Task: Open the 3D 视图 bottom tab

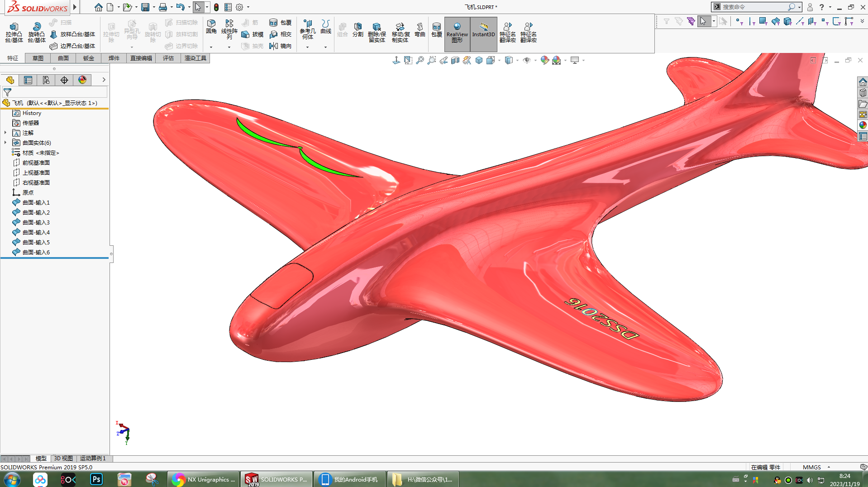Action: pos(63,458)
